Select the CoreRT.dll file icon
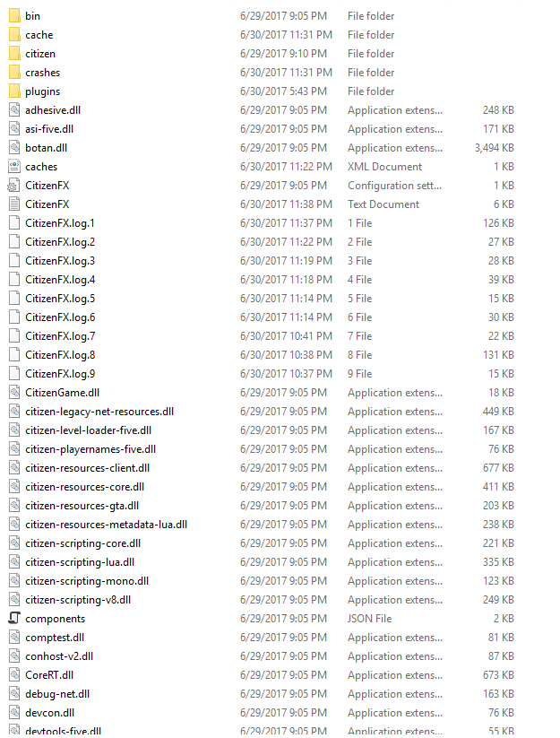Screen dimensions: 560x738 click(14, 674)
